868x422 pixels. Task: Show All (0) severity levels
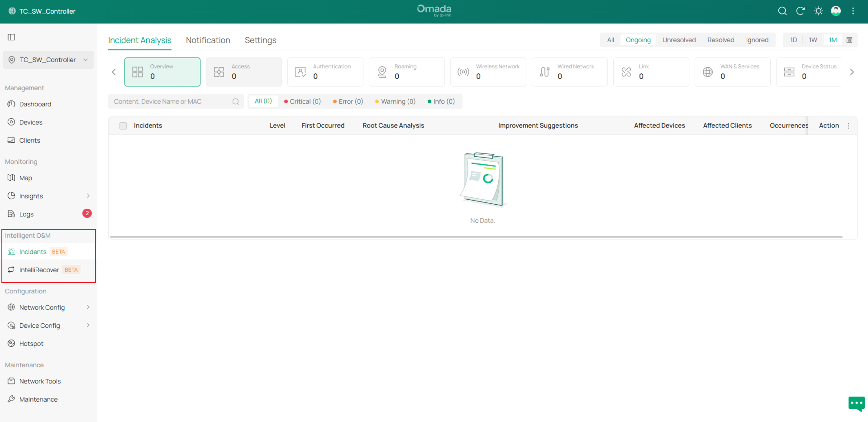coord(263,101)
